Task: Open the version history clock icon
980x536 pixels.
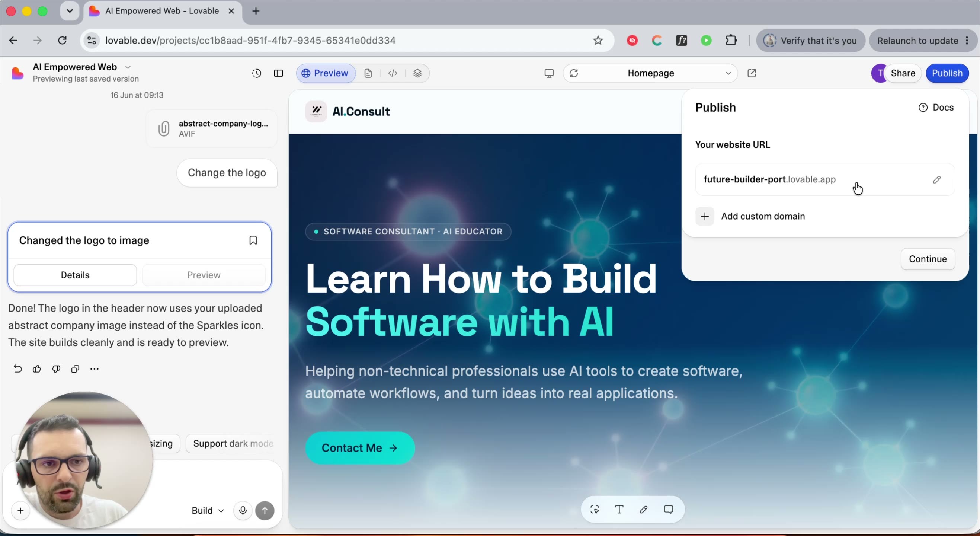Action: (256, 73)
